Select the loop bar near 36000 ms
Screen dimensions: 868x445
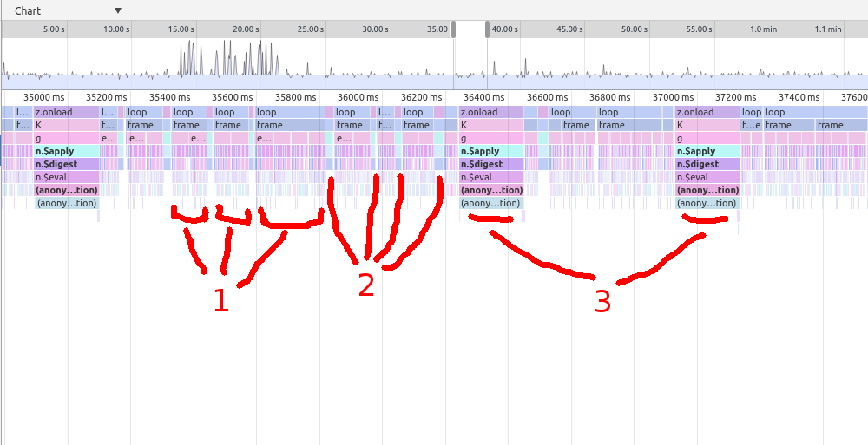[x=351, y=112]
